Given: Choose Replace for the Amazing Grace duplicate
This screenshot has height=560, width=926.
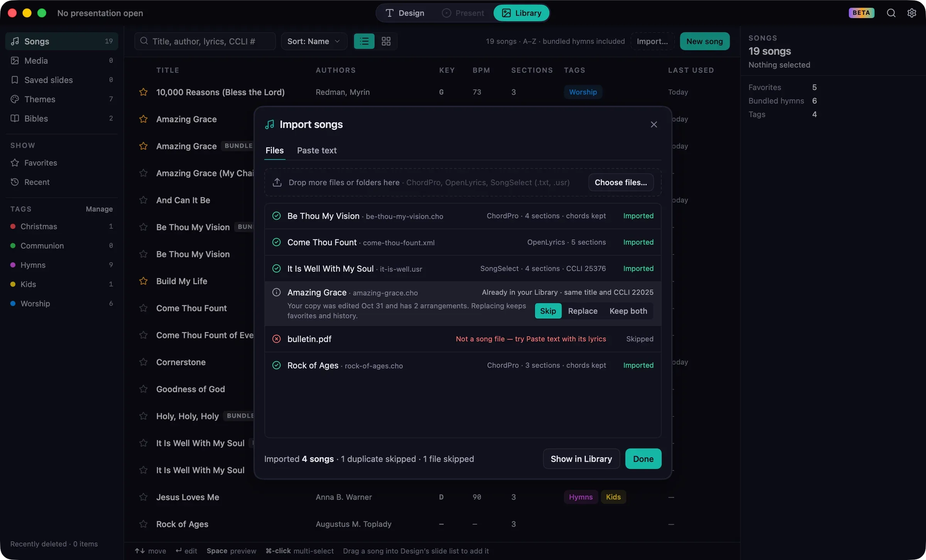Looking at the screenshot, I should 583,311.
